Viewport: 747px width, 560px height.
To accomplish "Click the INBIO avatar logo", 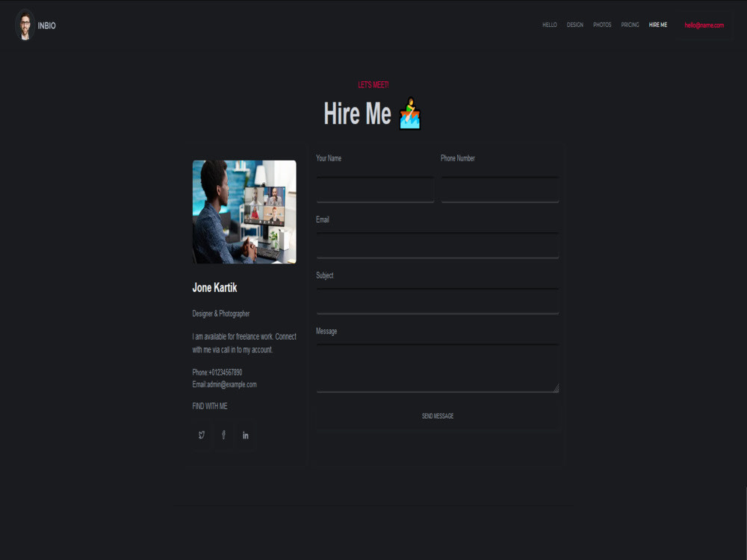I will click(x=25, y=25).
